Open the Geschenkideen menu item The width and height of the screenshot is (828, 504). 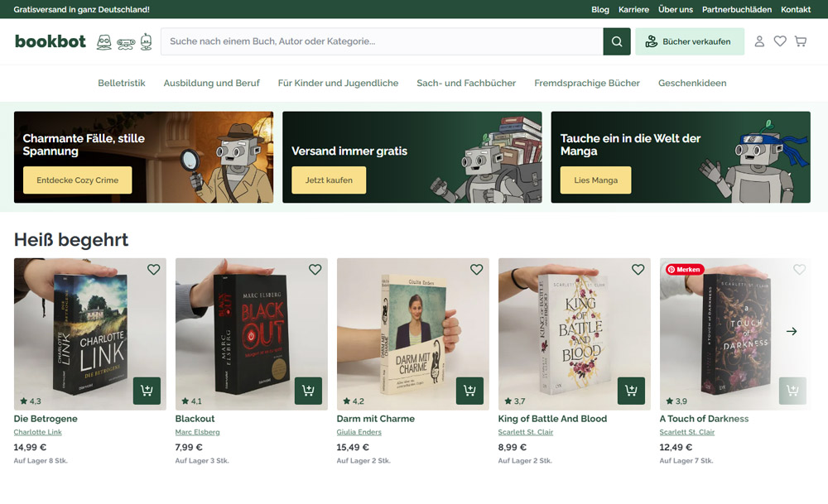click(692, 83)
